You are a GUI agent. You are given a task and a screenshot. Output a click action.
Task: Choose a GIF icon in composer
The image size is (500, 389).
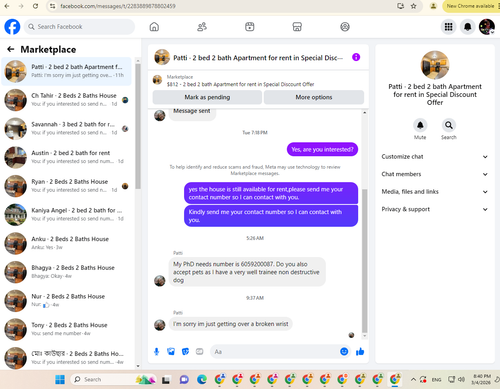point(200,351)
